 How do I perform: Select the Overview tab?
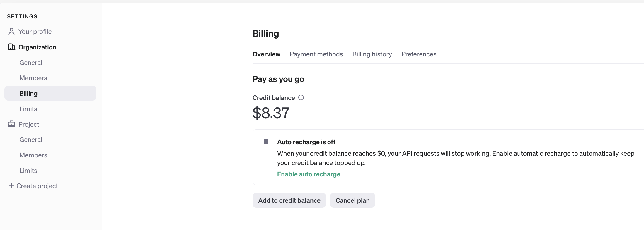click(266, 54)
